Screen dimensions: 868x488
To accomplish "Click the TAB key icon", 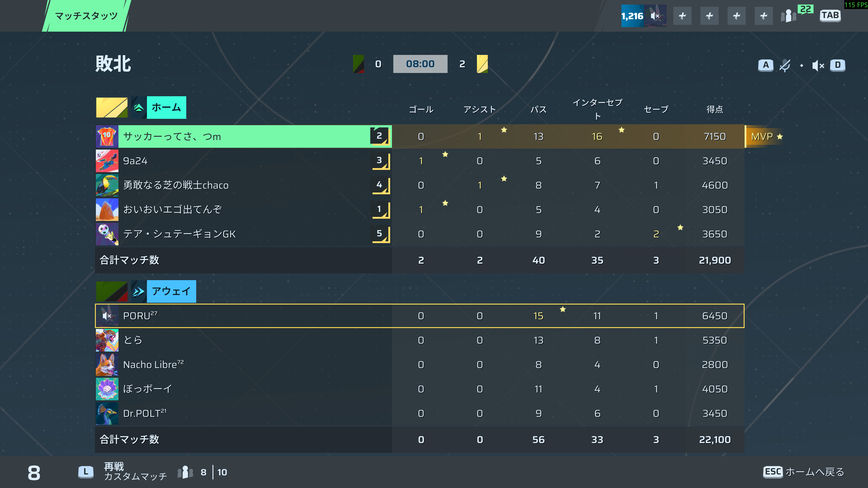I will pyautogui.click(x=830, y=15).
